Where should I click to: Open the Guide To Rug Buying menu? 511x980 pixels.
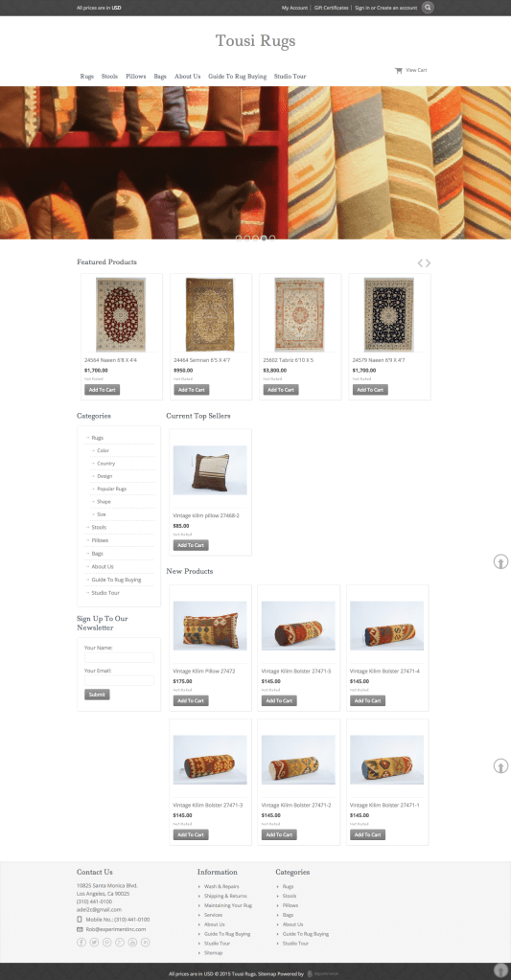(238, 77)
